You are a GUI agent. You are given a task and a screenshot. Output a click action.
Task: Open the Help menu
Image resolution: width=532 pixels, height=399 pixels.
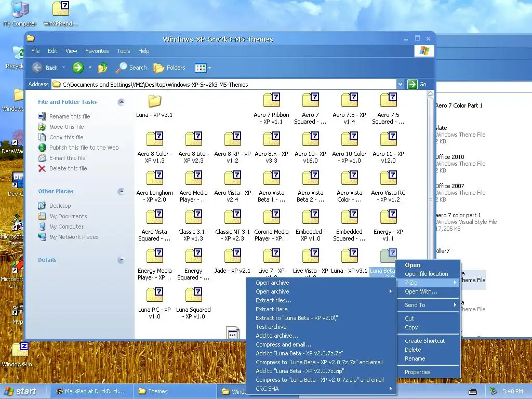tap(143, 51)
